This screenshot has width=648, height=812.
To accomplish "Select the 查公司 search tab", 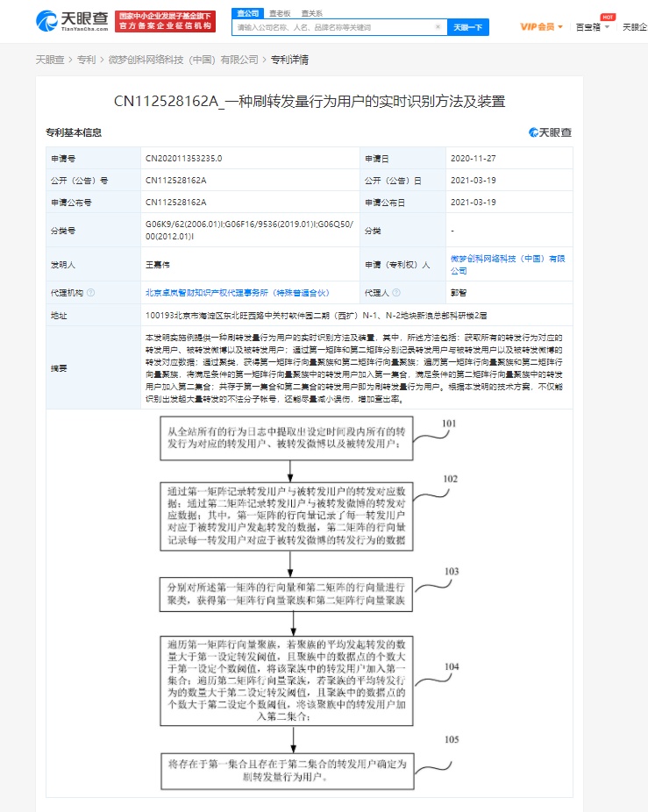I will 248,13.
